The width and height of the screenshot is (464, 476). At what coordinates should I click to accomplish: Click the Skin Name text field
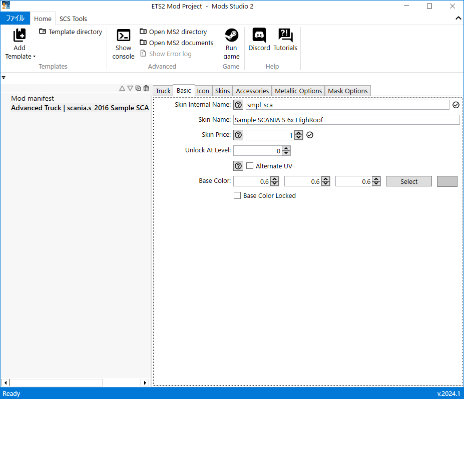pos(346,120)
